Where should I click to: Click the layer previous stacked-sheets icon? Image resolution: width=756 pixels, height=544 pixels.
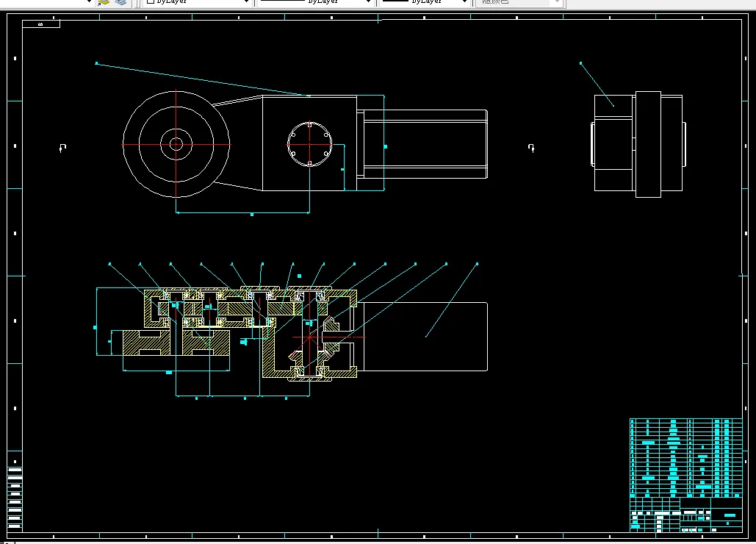pos(120,2)
